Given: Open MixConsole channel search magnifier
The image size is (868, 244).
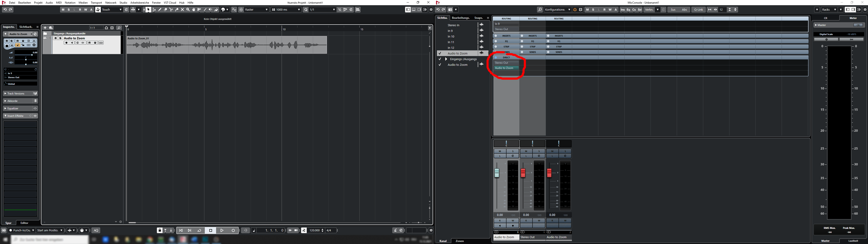Looking at the screenshot, I should coord(540,9).
